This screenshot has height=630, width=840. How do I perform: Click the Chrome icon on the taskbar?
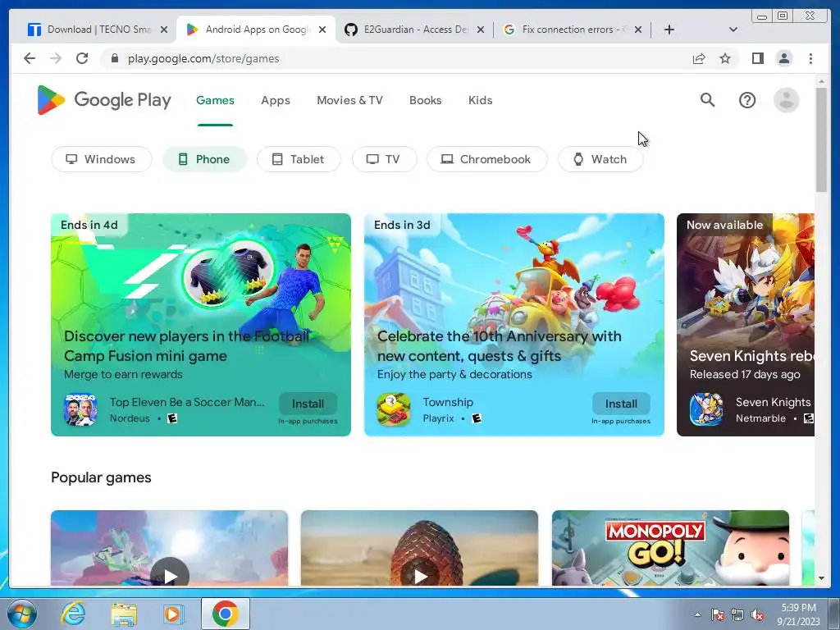225,614
